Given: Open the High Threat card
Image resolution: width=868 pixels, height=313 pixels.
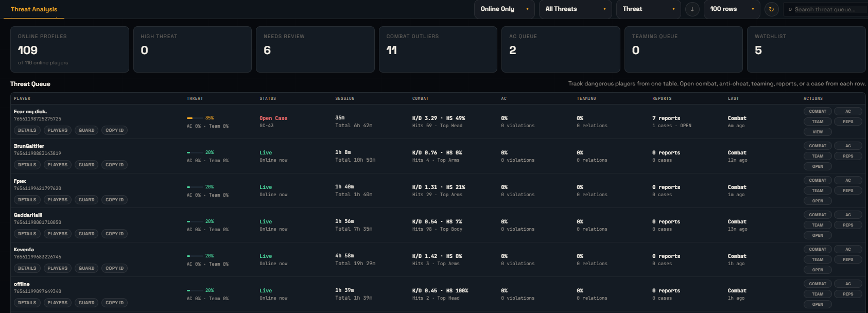Looking at the screenshot, I should coord(193,49).
